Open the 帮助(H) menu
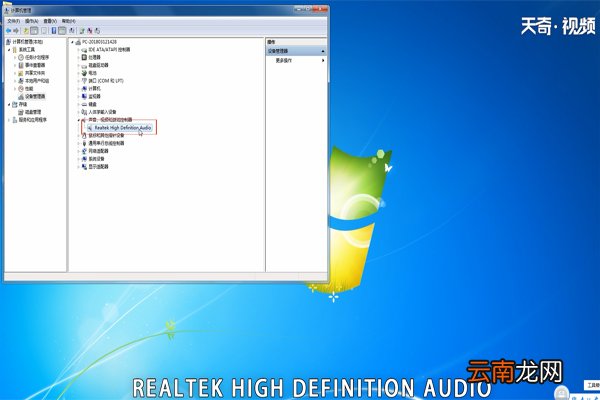Screen dimensions: 600x400 tap(68, 21)
